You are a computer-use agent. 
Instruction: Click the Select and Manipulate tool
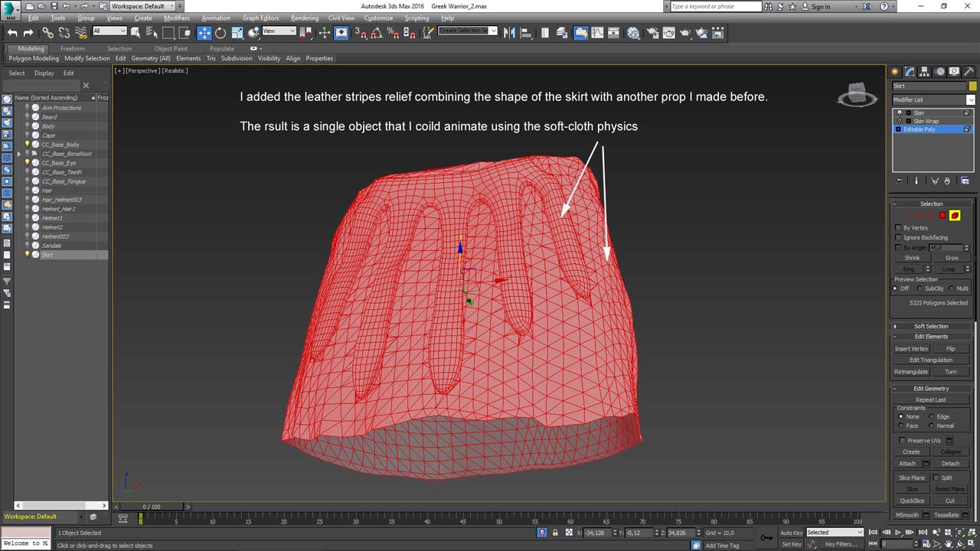point(325,33)
